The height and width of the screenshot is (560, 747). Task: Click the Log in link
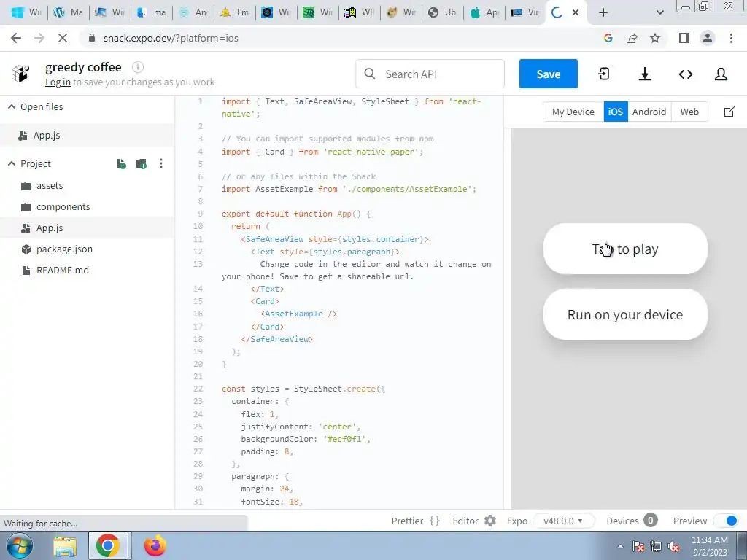point(58,82)
